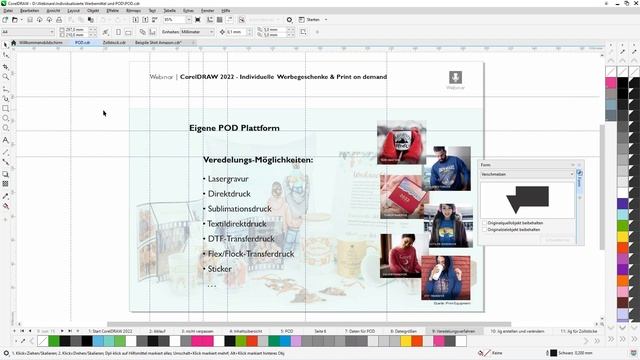Select the Color Eyedropper tool

coord(5,196)
